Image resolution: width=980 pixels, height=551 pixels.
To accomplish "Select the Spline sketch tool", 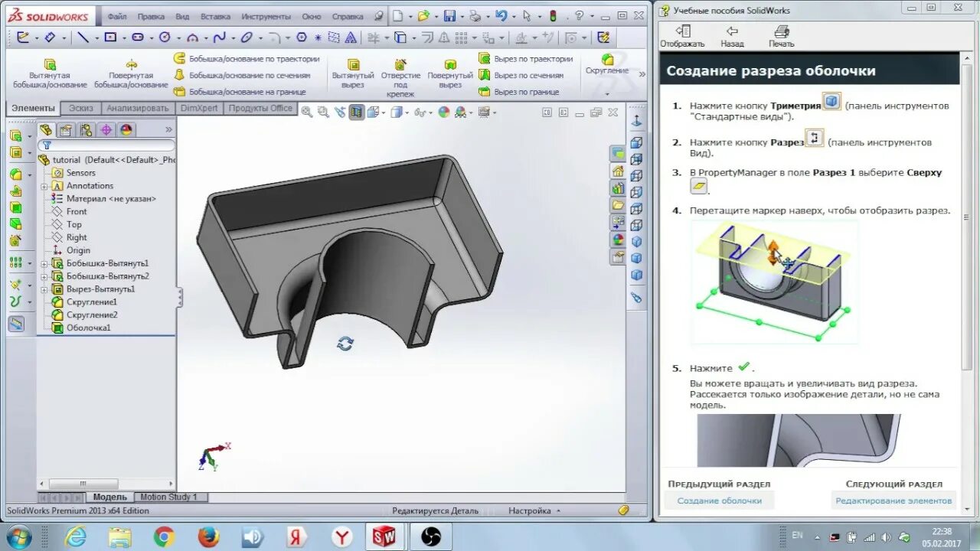I will (219, 37).
